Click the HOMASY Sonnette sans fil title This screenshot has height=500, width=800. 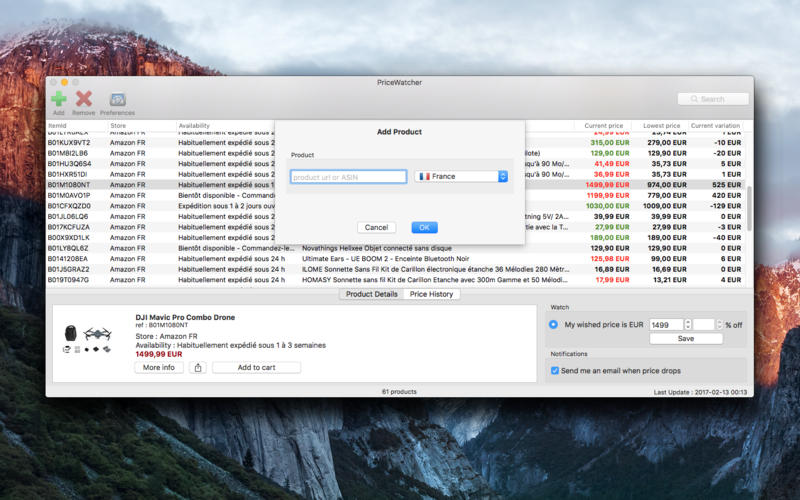(x=435, y=280)
